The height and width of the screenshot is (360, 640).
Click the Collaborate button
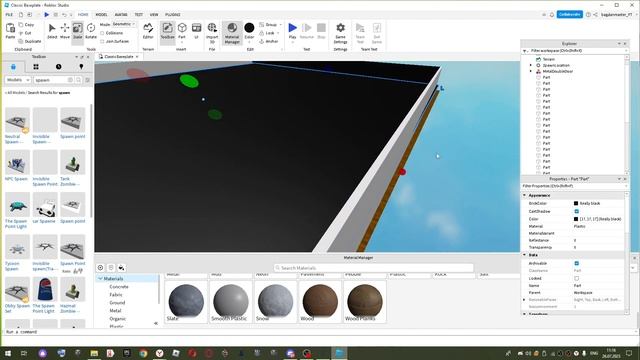point(569,15)
